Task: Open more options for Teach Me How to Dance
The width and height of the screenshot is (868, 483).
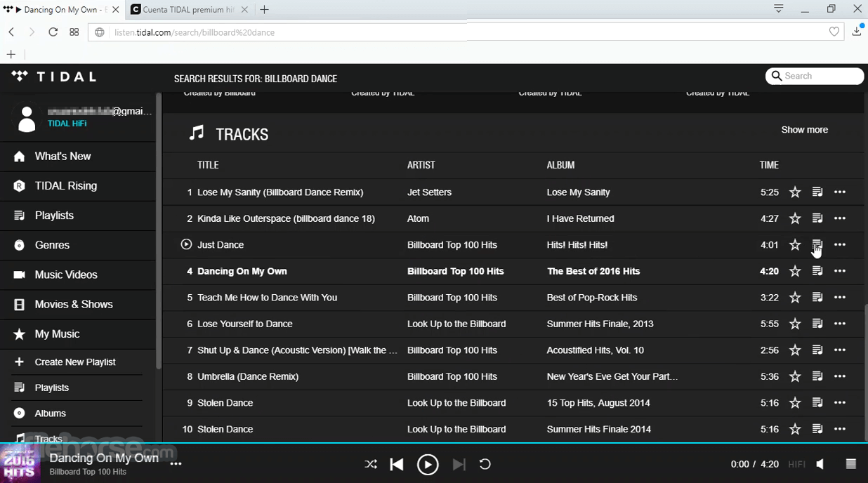Action: point(840,298)
